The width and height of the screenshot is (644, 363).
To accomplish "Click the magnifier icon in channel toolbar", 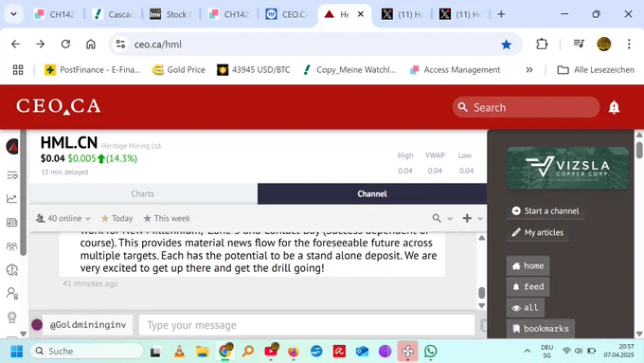I will (x=437, y=218).
